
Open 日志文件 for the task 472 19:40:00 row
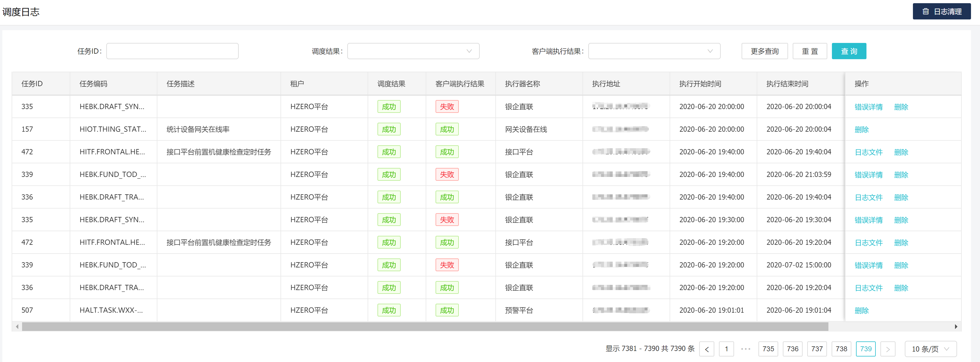[868, 152]
